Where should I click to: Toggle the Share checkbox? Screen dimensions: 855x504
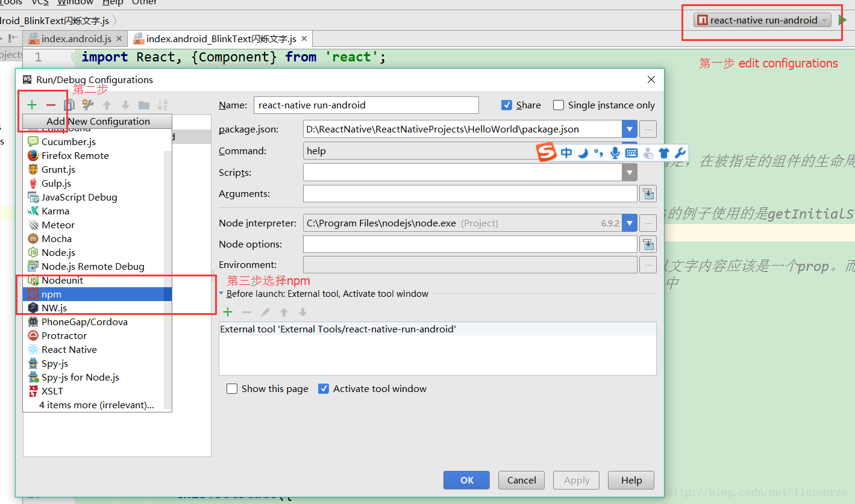507,105
